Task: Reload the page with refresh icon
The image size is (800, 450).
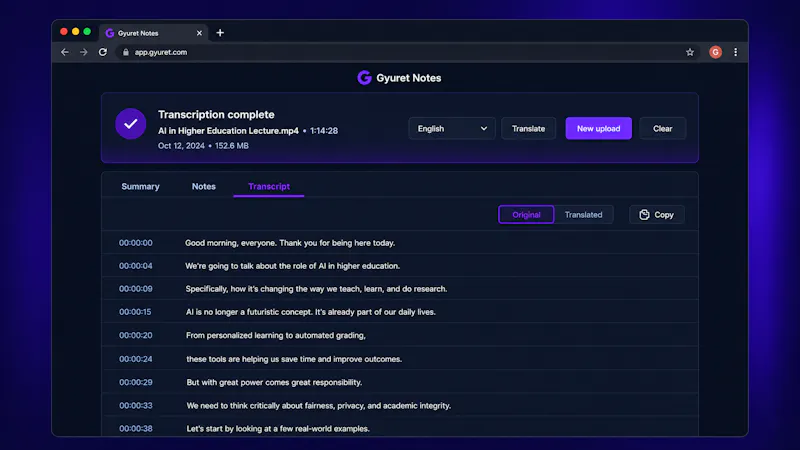Action: click(x=103, y=52)
